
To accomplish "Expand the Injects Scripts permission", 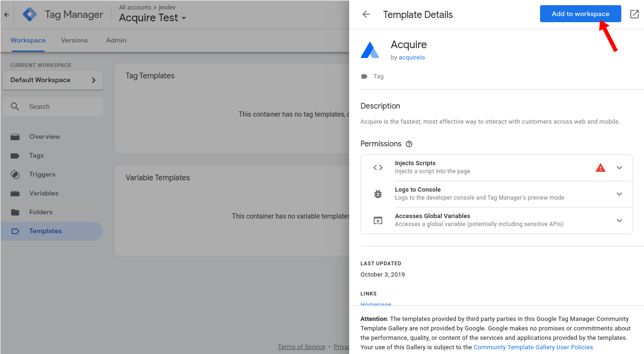I will (x=619, y=168).
